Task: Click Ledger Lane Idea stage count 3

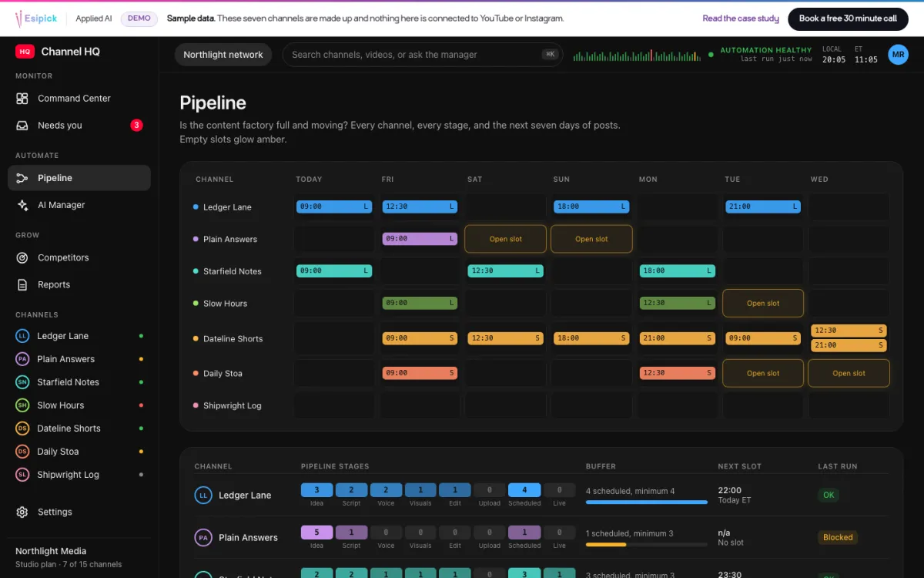Action: [316, 490]
